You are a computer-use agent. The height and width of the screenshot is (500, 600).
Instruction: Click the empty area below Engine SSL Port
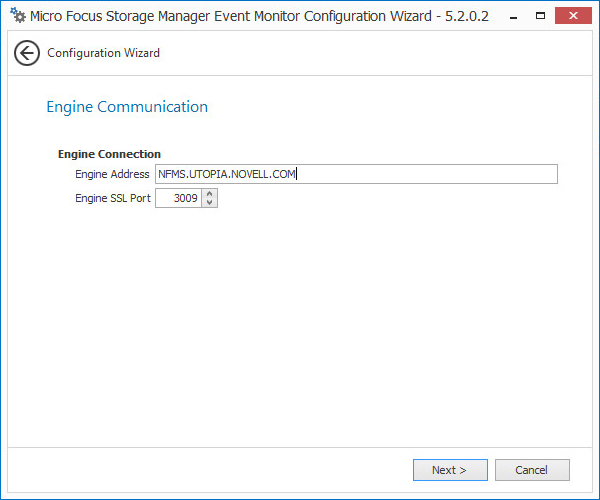(300, 320)
